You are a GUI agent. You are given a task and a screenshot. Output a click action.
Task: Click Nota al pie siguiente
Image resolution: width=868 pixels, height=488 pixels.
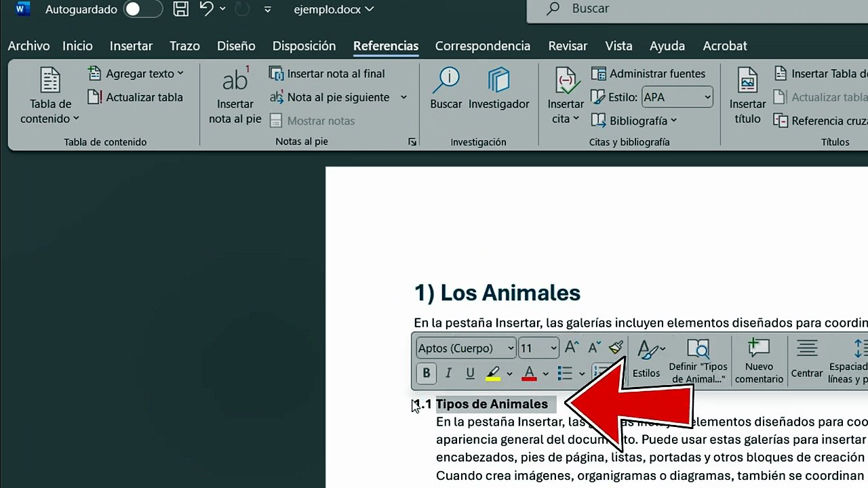point(330,97)
